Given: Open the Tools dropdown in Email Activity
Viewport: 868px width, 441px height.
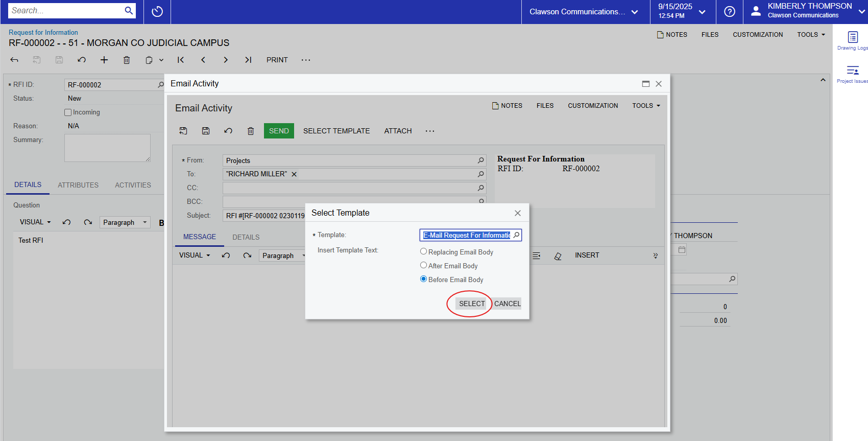Looking at the screenshot, I should point(646,106).
